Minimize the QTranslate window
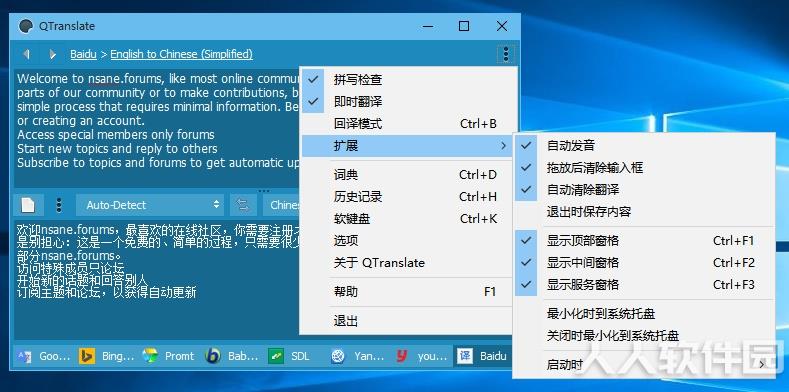 (429, 26)
